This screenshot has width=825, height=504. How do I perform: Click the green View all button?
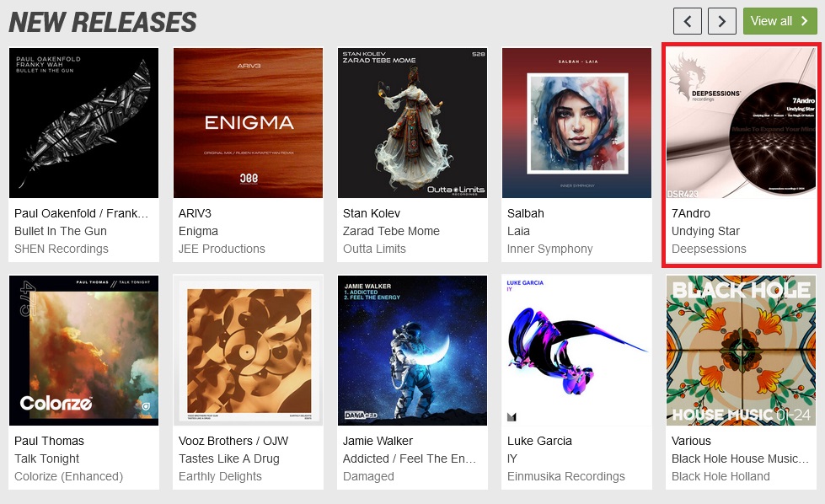point(779,21)
